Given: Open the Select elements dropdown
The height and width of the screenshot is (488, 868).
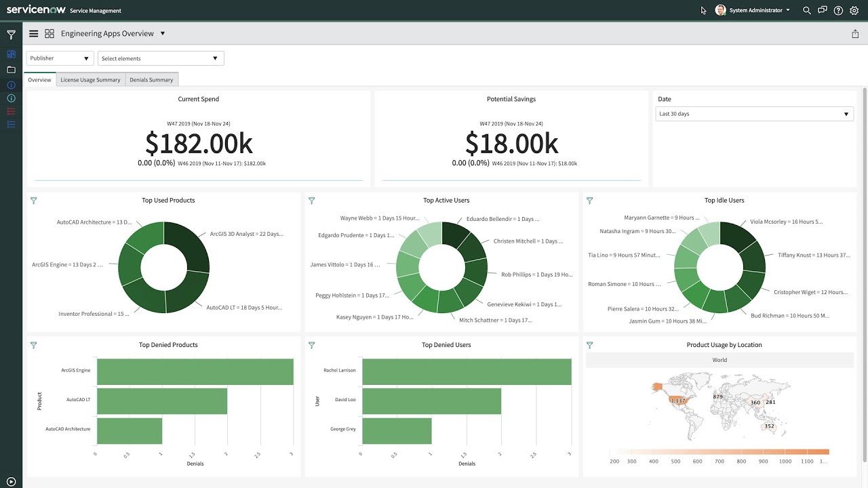Looking at the screenshot, I should point(161,58).
